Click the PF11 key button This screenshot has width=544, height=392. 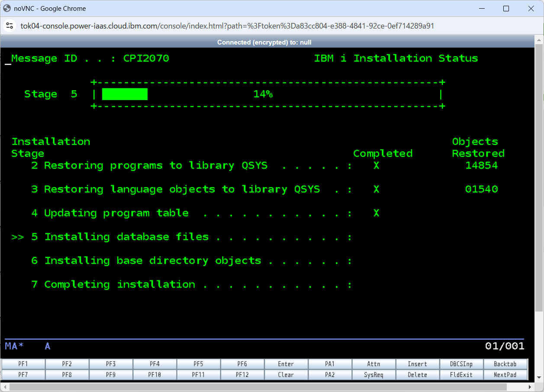click(198, 375)
